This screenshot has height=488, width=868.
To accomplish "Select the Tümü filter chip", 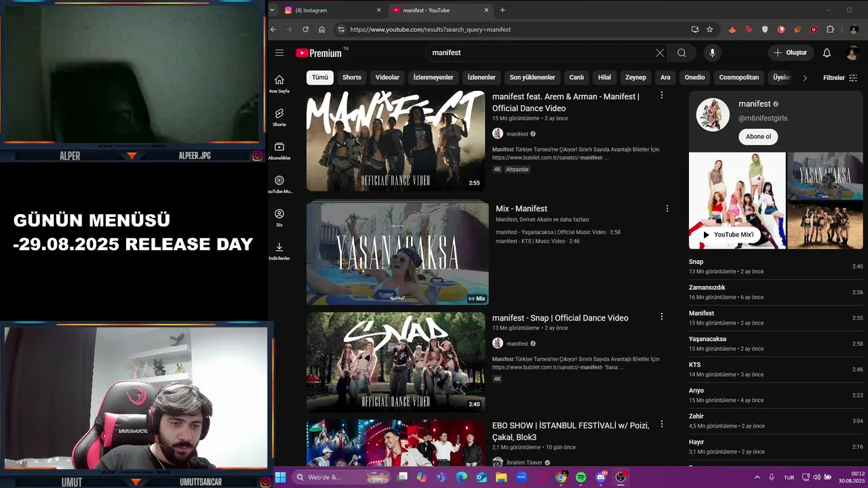I will click(320, 77).
